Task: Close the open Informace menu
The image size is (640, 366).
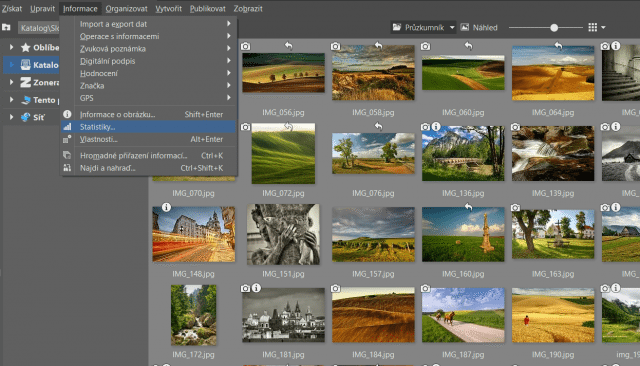Action: click(x=80, y=9)
